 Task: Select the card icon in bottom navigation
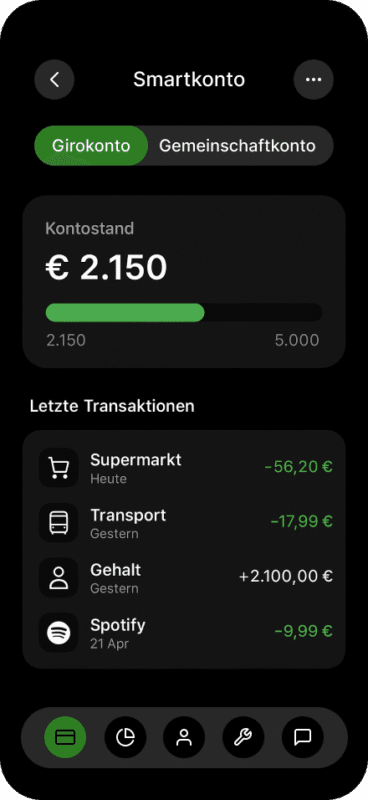(x=65, y=737)
